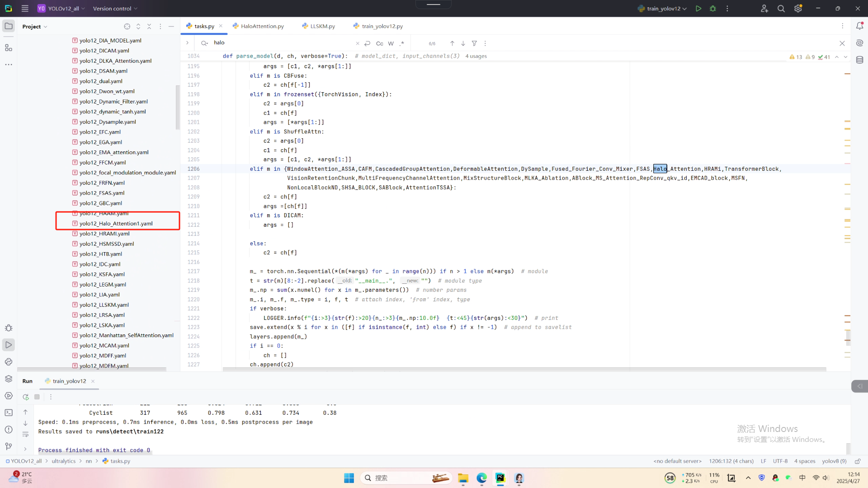
Task: Click the Debug bug icon
Action: click(x=713, y=9)
